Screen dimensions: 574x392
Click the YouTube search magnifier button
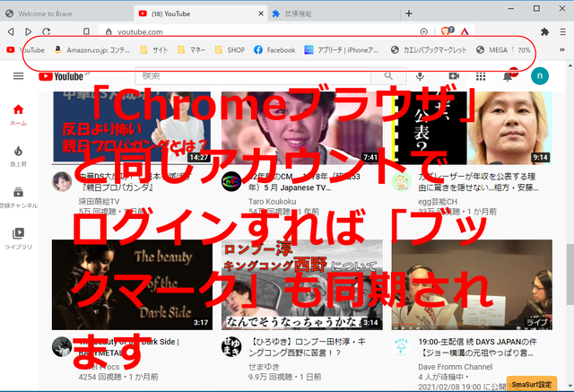click(x=388, y=75)
